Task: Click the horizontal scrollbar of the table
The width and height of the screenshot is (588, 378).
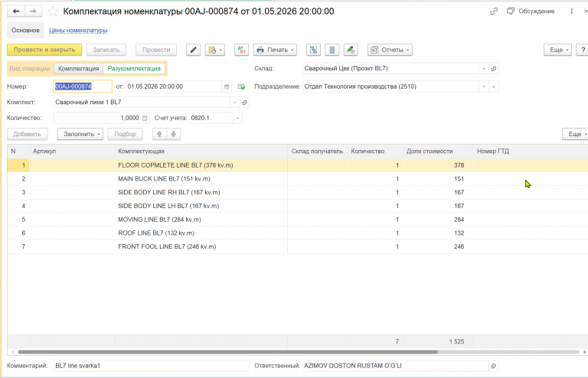Action: click(227, 352)
